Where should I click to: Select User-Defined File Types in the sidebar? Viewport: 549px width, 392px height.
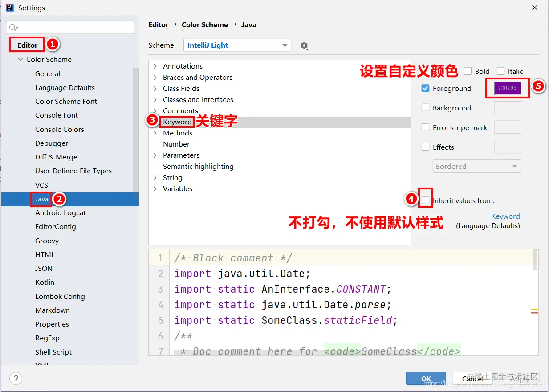pos(73,171)
